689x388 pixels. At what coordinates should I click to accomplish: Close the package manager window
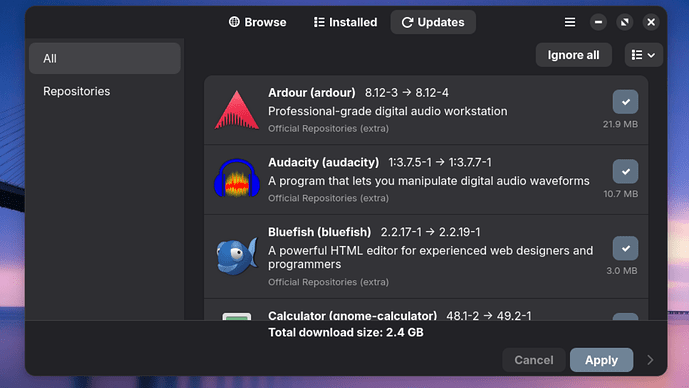(x=651, y=22)
